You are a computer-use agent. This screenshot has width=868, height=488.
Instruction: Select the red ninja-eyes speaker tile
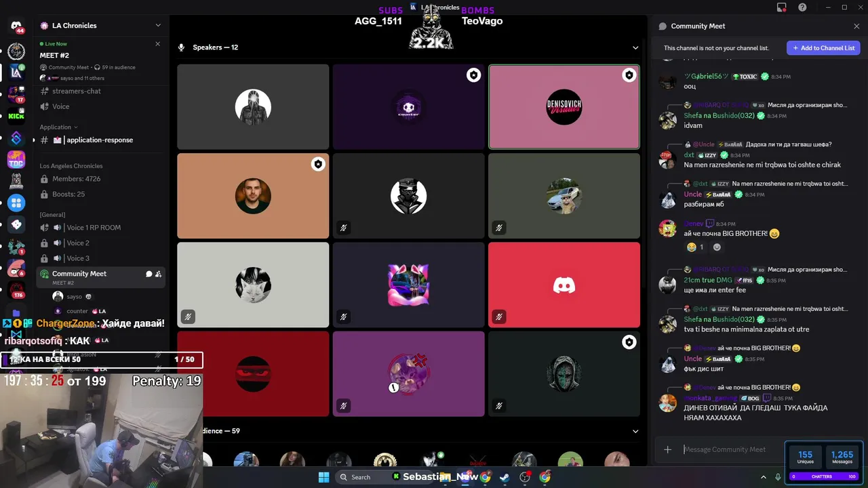pyautogui.click(x=253, y=373)
